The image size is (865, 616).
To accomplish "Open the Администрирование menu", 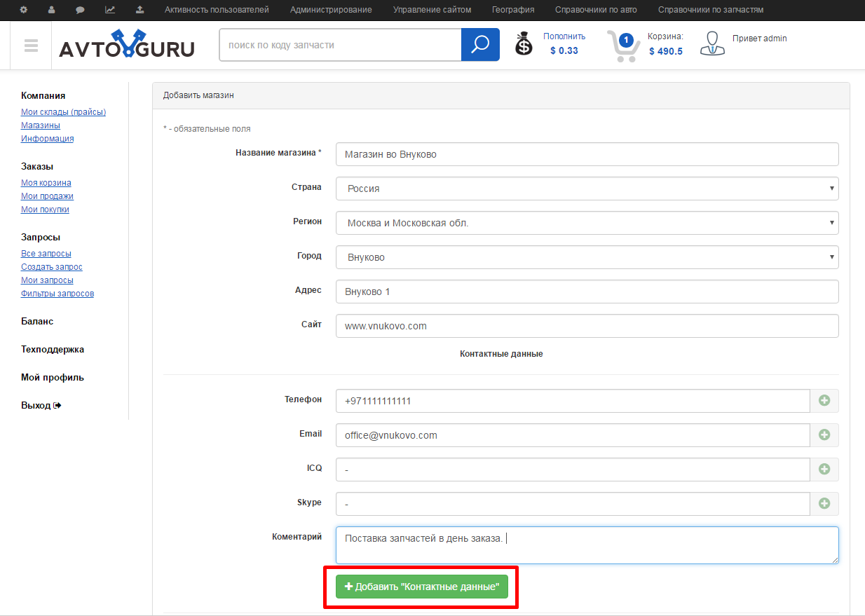I will pyautogui.click(x=331, y=10).
